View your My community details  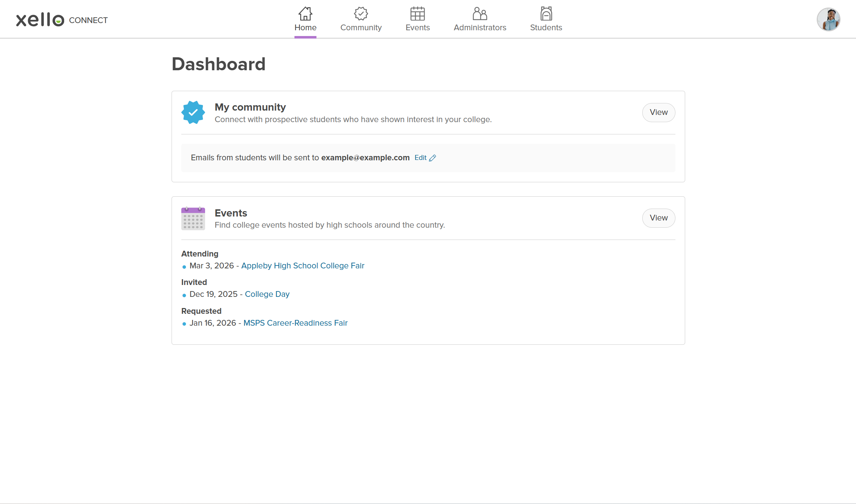click(658, 112)
